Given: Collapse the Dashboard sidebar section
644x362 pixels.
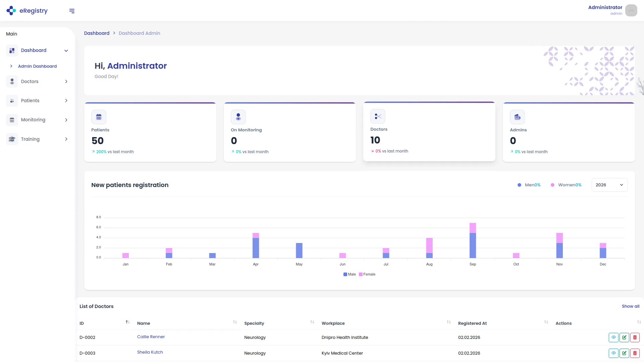Looking at the screenshot, I should coord(66,50).
